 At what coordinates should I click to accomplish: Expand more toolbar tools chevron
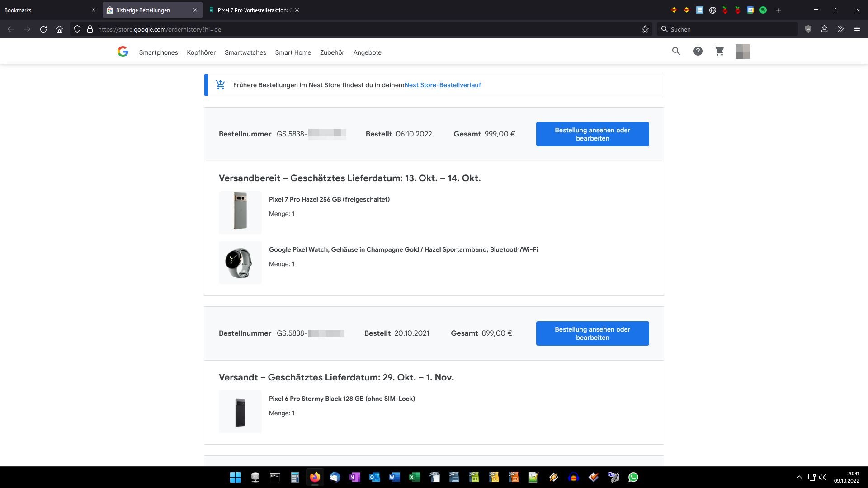click(x=840, y=29)
